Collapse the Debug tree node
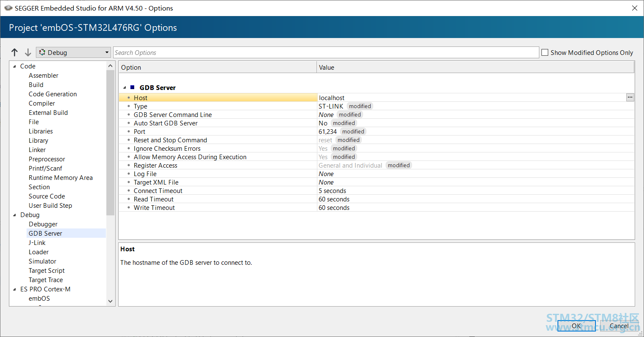Image resolution: width=644 pixels, height=337 pixels. pyautogui.click(x=15, y=215)
